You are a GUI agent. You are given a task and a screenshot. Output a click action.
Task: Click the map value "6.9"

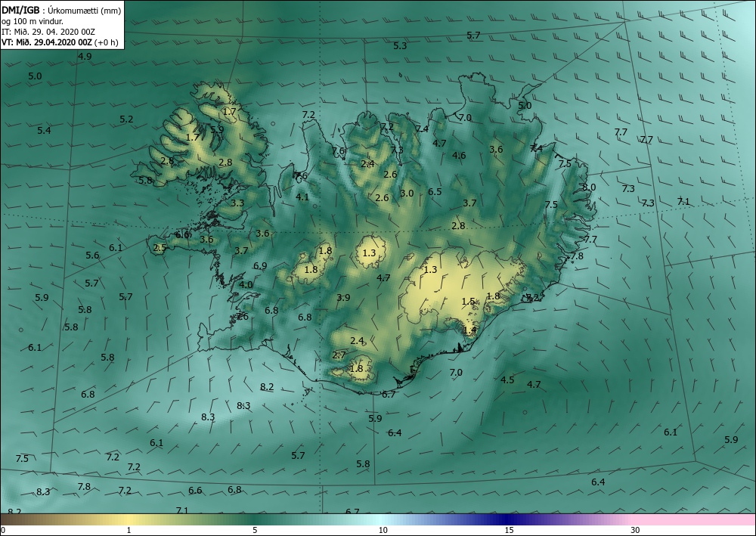coord(260,266)
